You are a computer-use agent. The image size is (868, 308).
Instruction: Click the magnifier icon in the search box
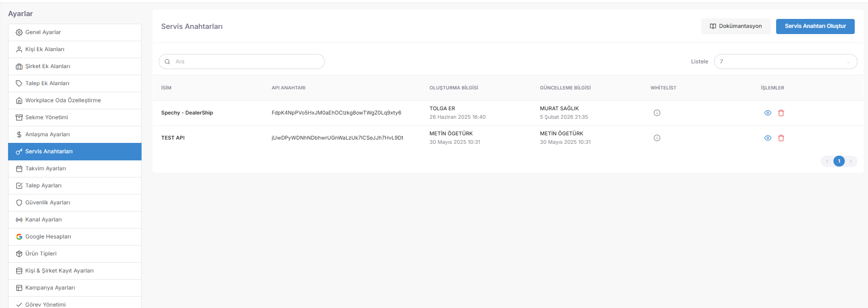click(x=167, y=62)
